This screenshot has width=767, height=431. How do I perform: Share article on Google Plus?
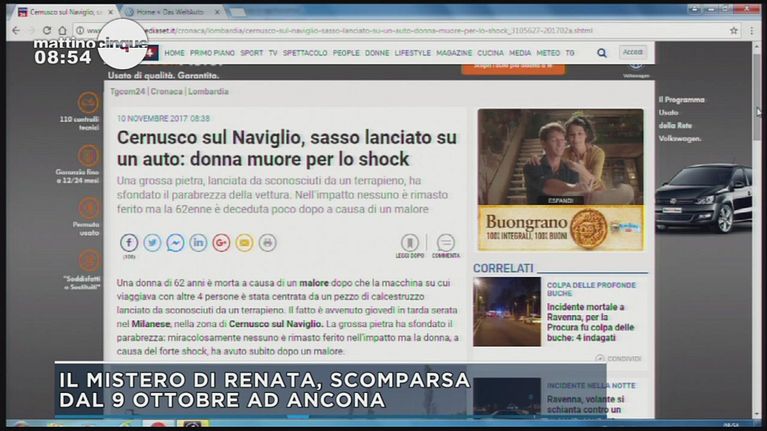click(221, 242)
